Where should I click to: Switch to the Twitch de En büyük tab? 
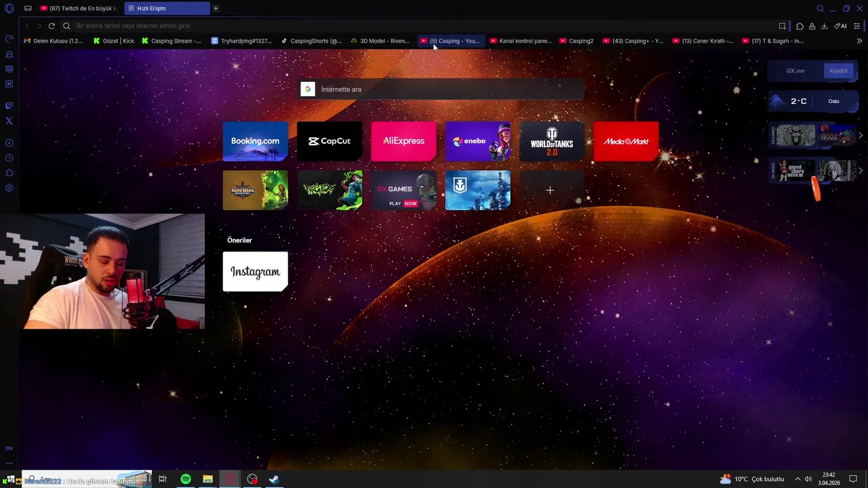79,8
